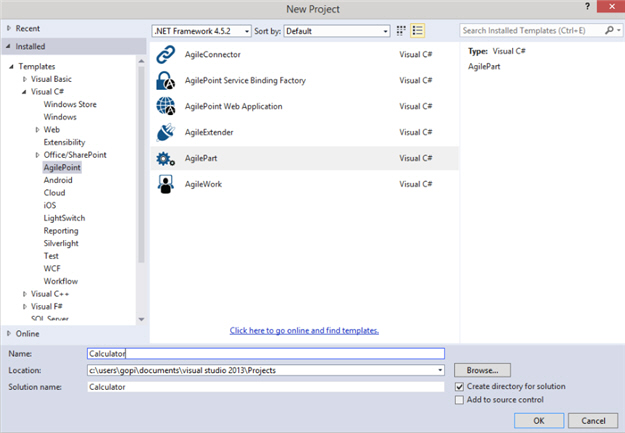Viewport: 625px width, 433px height.
Task: Select the Silverlight template category
Action: pyautogui.click(x=61, y=244)
